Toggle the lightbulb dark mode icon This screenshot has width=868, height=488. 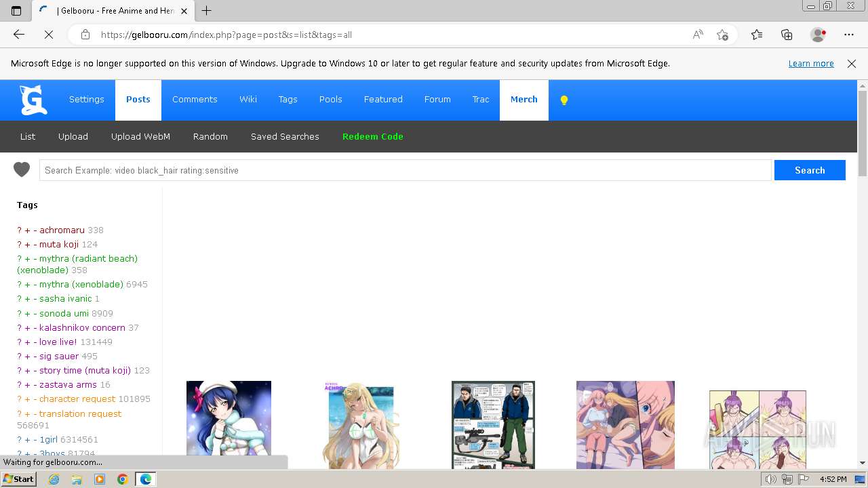point(564,100)
